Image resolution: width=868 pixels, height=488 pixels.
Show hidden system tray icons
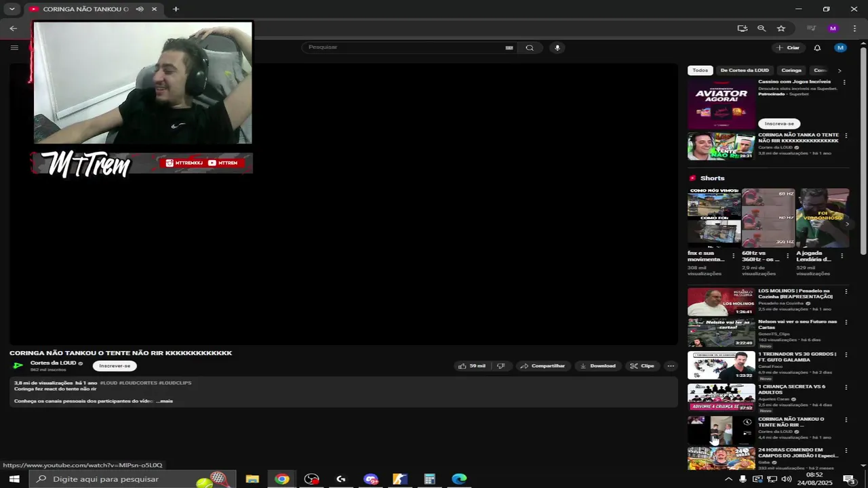(728, 479)
